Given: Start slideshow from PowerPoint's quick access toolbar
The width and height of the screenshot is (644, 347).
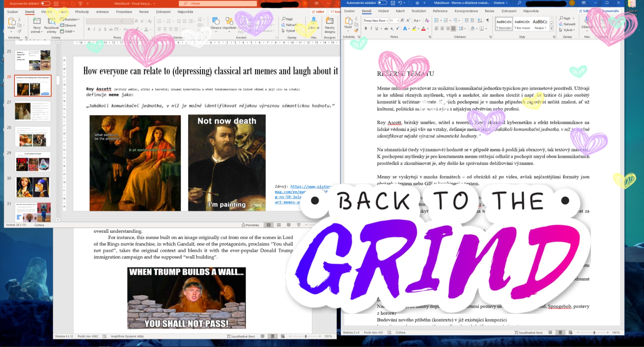Looking at the screenshot, I should (80, 4).
